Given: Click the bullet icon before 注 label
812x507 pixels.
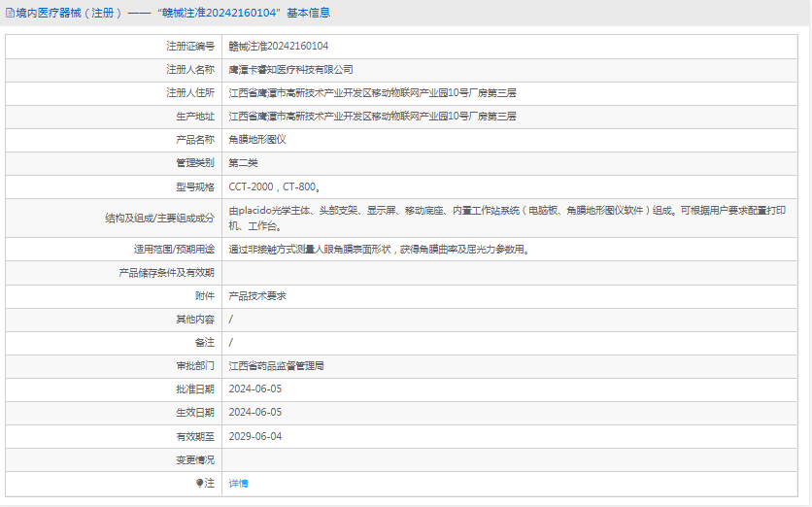Looking at the screenshot, I should [200, 483].
